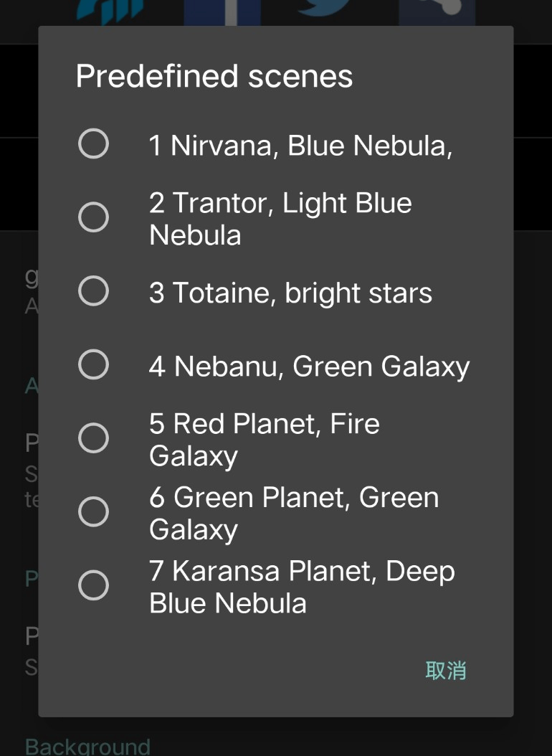Pick the 6 Green Planet, Green Galaxy radio button
This screenshot has height=756, width=552.
(x=93, y=512)
